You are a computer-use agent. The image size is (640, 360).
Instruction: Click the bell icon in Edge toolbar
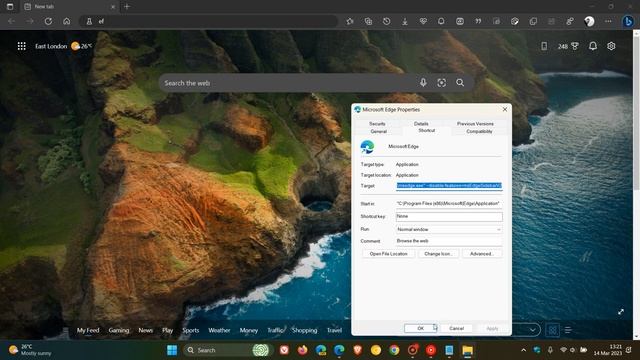(441, 21)
